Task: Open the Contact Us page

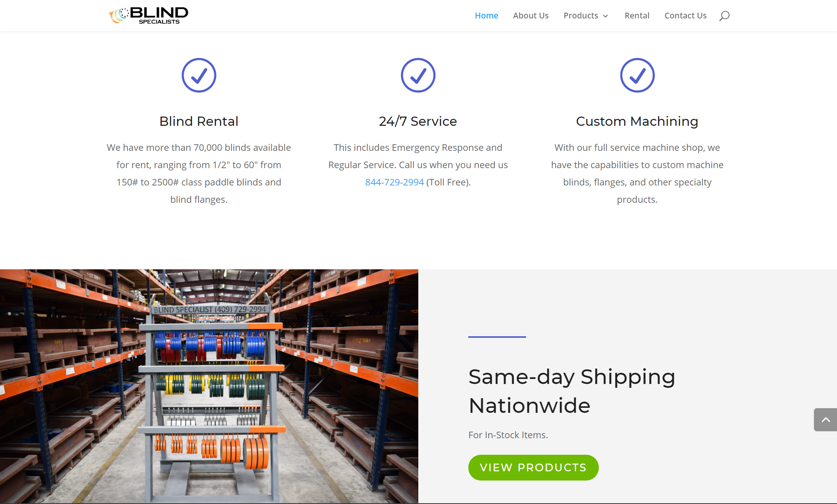Action: 685,16
